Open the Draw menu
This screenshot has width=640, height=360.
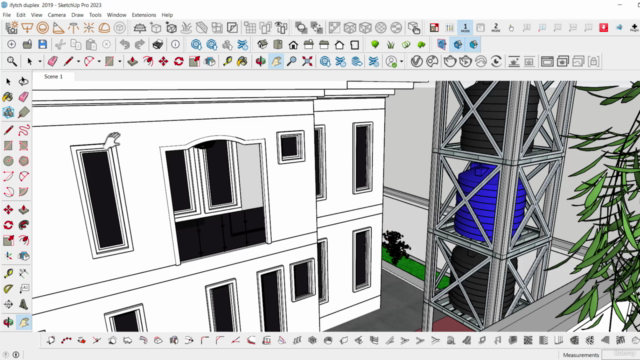77,15
